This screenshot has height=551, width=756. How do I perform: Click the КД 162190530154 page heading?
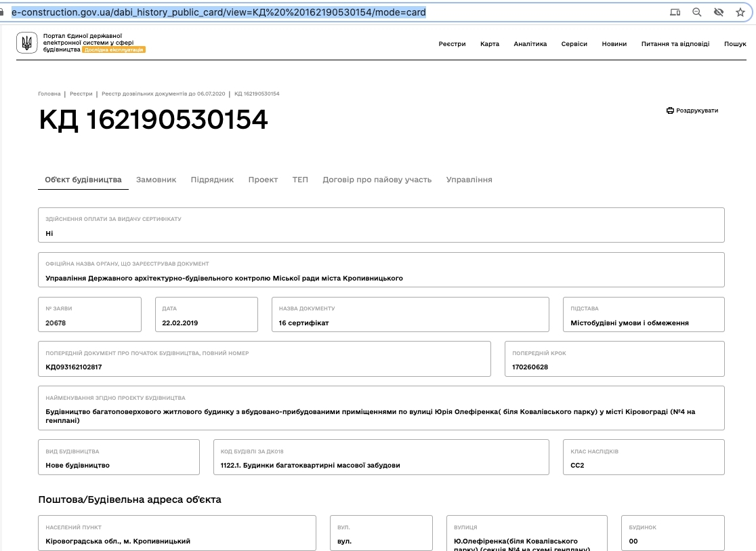[x=153, y=120]
